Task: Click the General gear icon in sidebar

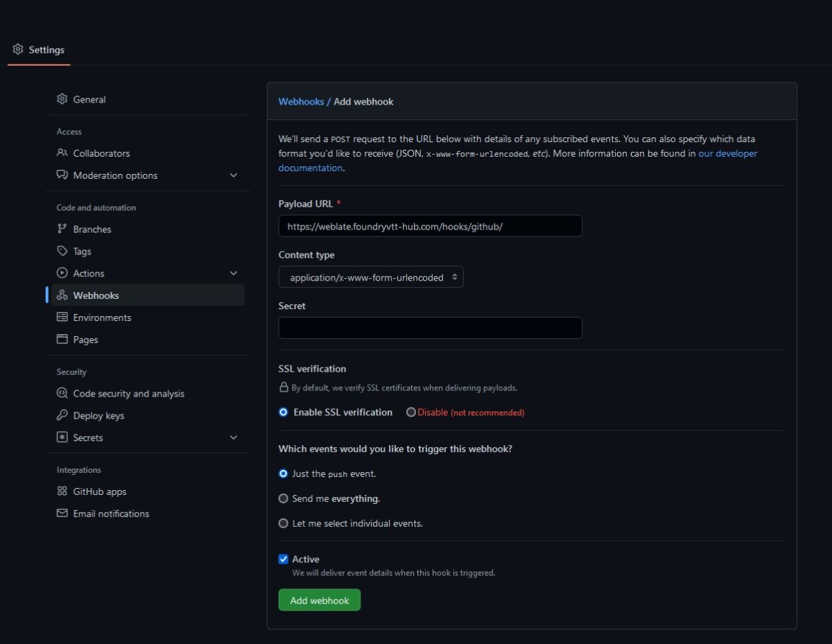Action: [x=62, y=99]
